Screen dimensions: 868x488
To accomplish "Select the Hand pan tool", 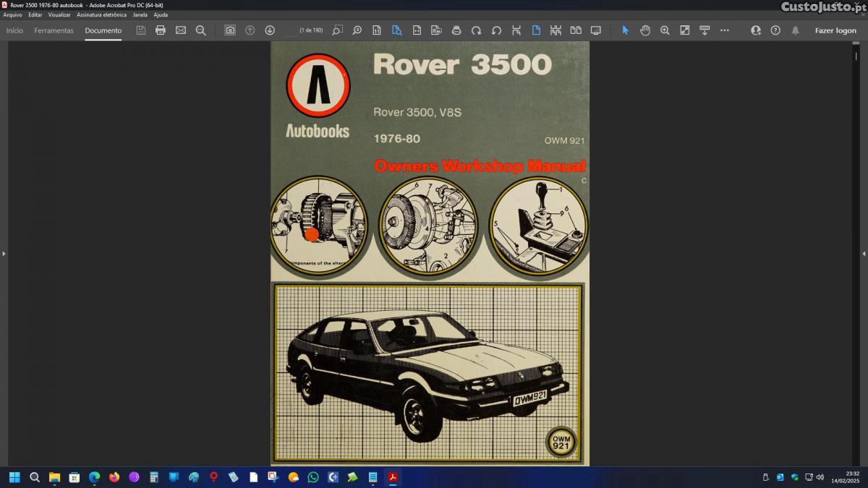I will pos(644,30).
